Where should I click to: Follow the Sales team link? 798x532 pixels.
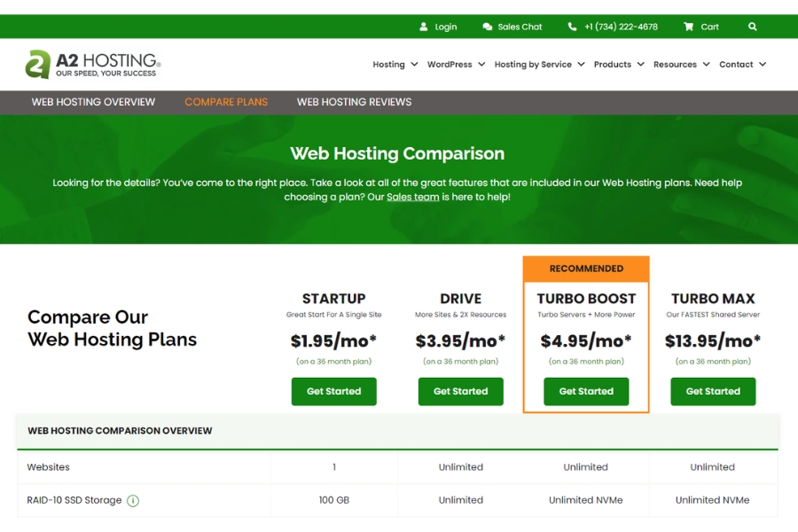point(412,197)
